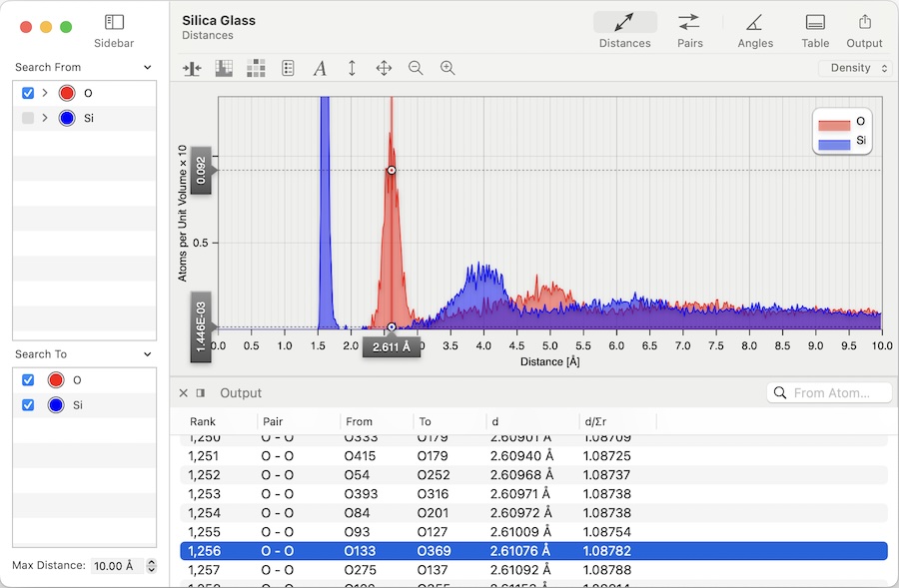Image resolution: width=899 pixels, height=588 pixels.
Task: Click the From Atom search field
Action: [x=837, y=393]
